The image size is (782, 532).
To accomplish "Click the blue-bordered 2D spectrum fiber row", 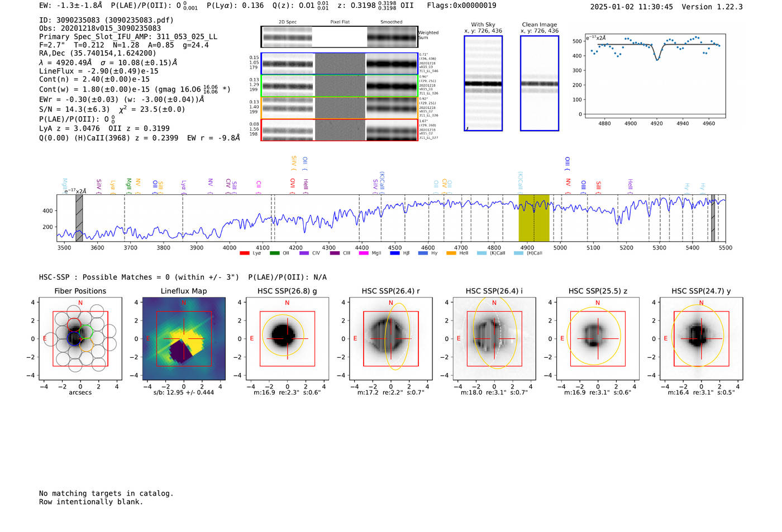I will (339, 64).
